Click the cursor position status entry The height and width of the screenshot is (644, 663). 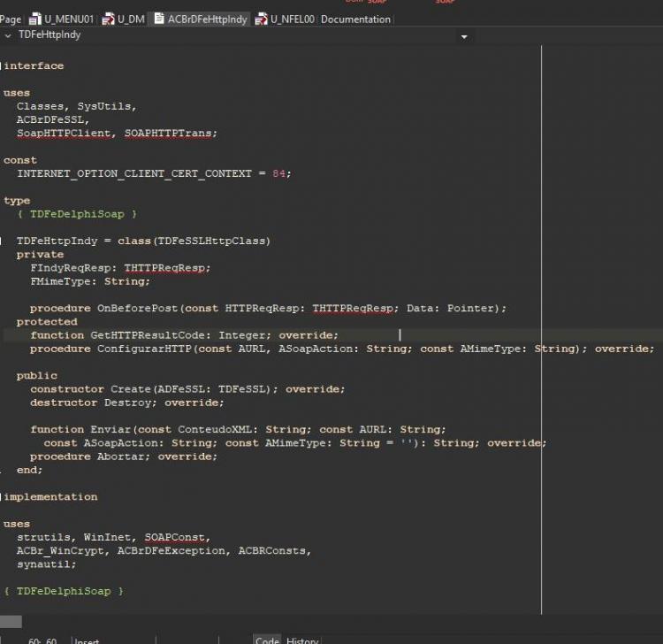[42, 640]
